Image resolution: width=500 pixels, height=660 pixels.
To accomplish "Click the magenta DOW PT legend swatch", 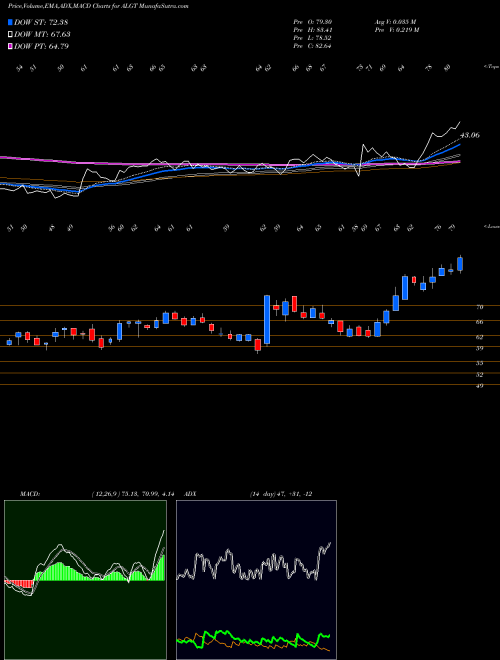I will [x=10, y=46].
